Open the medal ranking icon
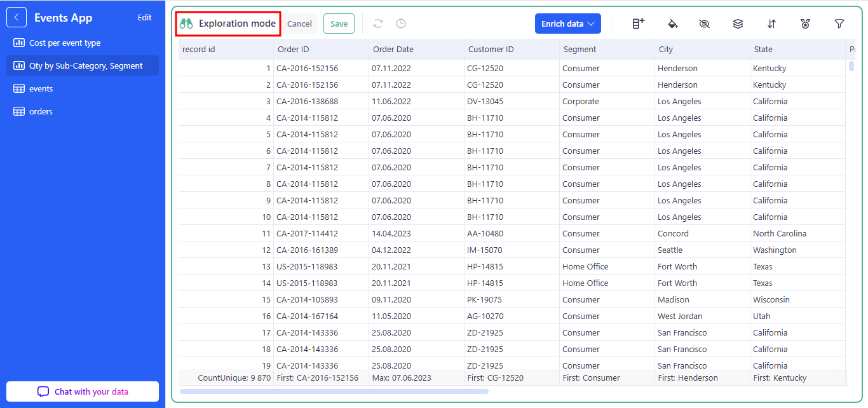The image size is (868, 408). tap(805, 24)
